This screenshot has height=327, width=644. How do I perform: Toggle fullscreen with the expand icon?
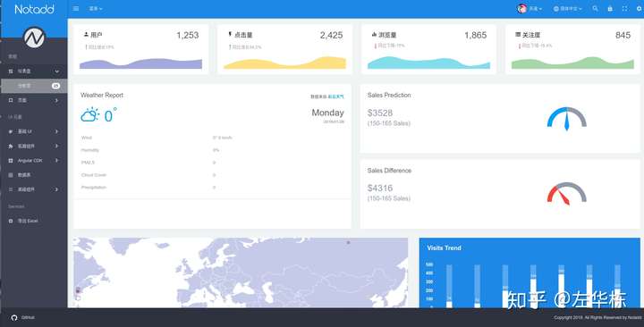click(624, 8)
